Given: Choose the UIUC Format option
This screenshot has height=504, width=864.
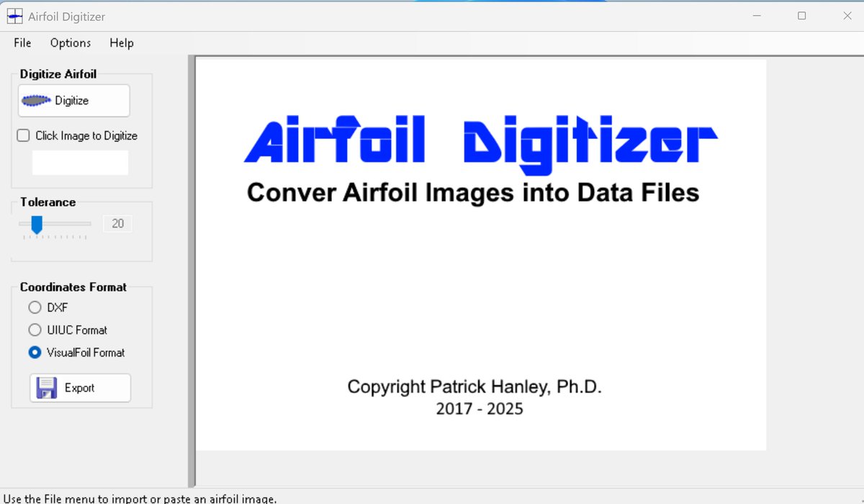Looking at the screenshot, I should coord(35,330).
